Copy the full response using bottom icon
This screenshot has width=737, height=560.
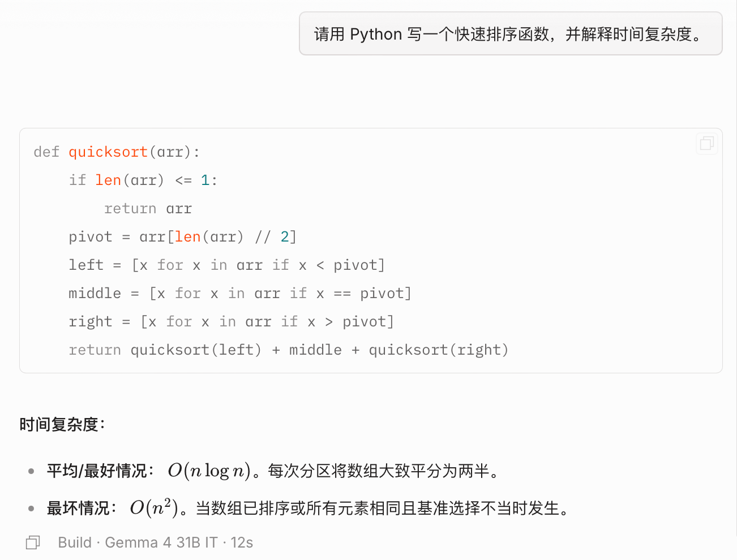coord(33,542)
